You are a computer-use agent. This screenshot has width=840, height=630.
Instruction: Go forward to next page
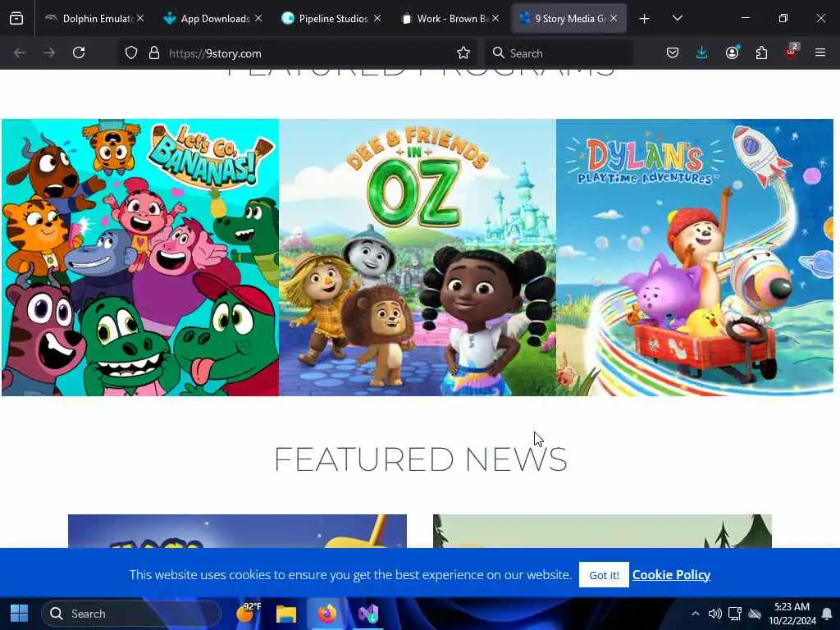[x=49, y=52]
